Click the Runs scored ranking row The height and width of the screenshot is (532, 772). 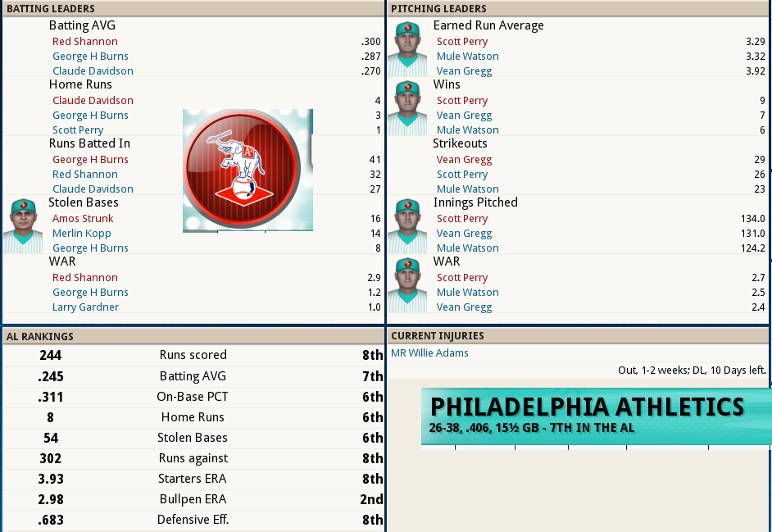(x=193, y=355)
